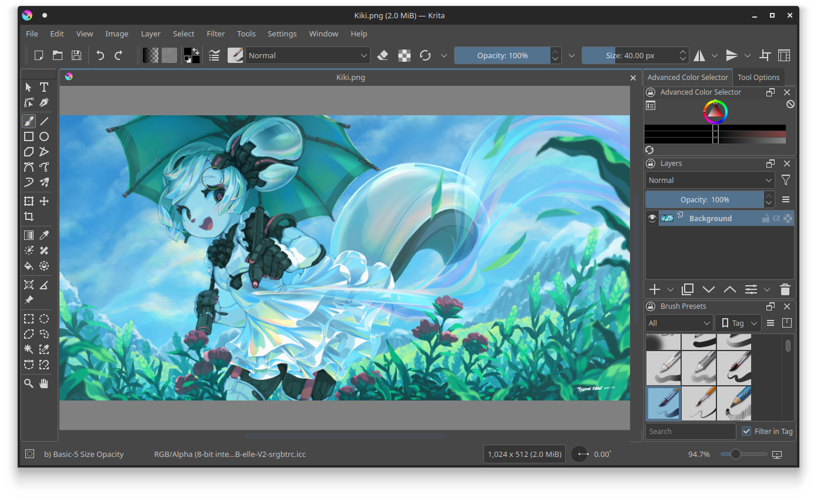
Task: Hide the Background layer via eye icon
Action: 652,218
